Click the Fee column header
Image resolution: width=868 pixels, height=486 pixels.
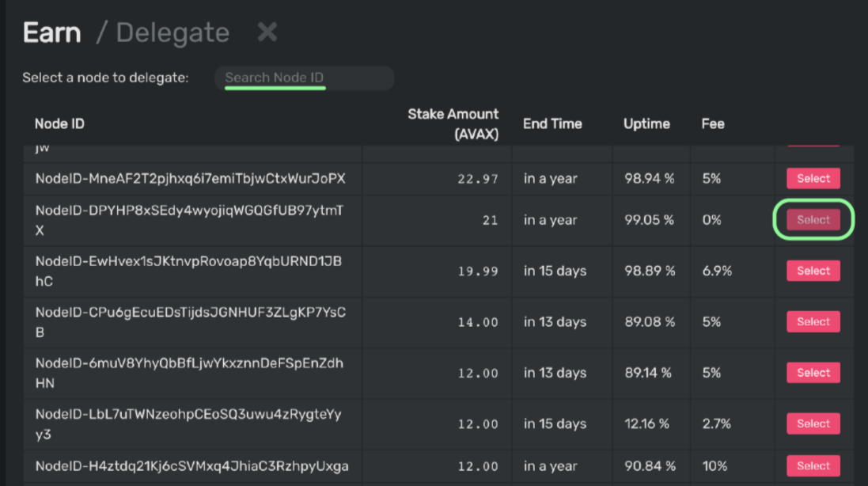pyautogui.click(x=713, y=124)
